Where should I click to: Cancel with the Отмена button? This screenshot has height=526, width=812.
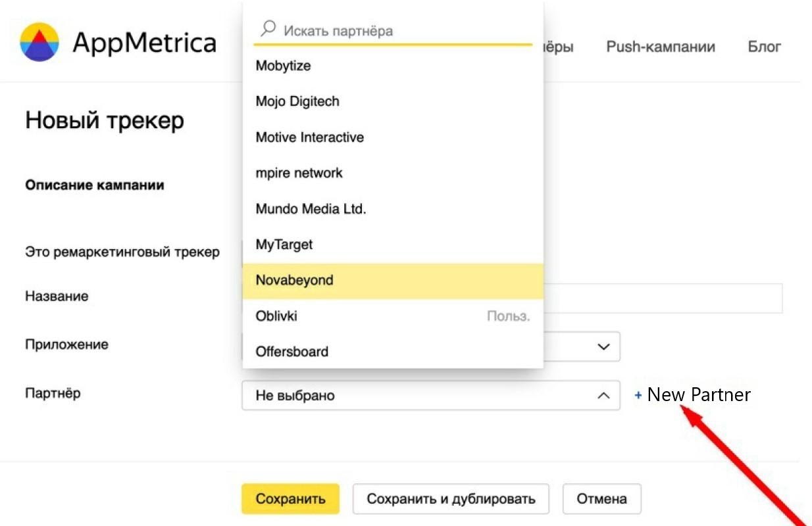click(601, 499)
